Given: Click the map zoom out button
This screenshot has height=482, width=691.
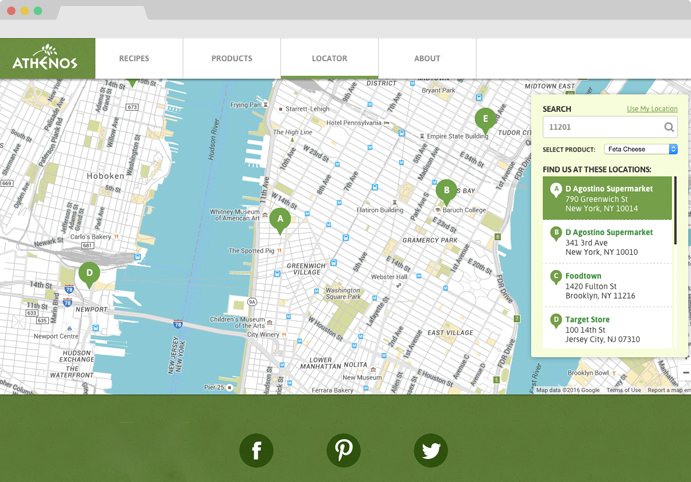Looking at the screenshot, I should (x=686, y=373).
